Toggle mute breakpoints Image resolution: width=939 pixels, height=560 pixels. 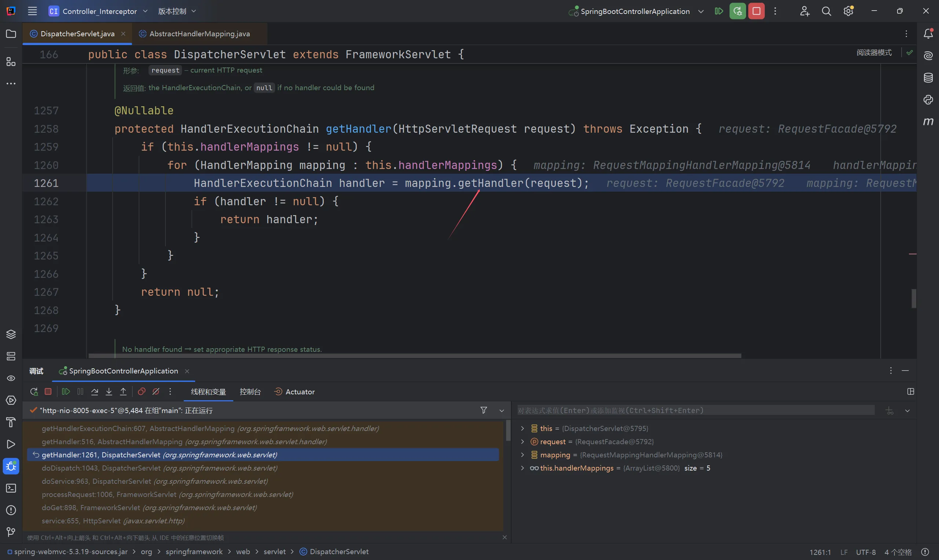tap(156, 392)
